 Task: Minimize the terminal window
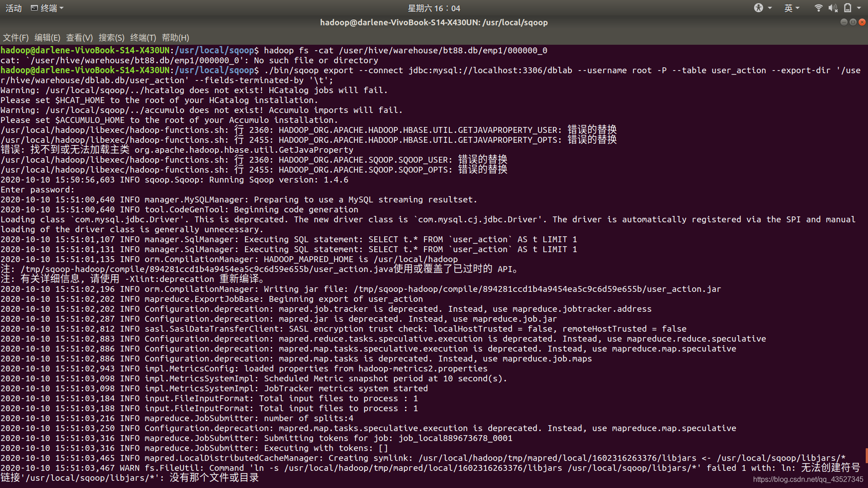click(x=844, y=22)
